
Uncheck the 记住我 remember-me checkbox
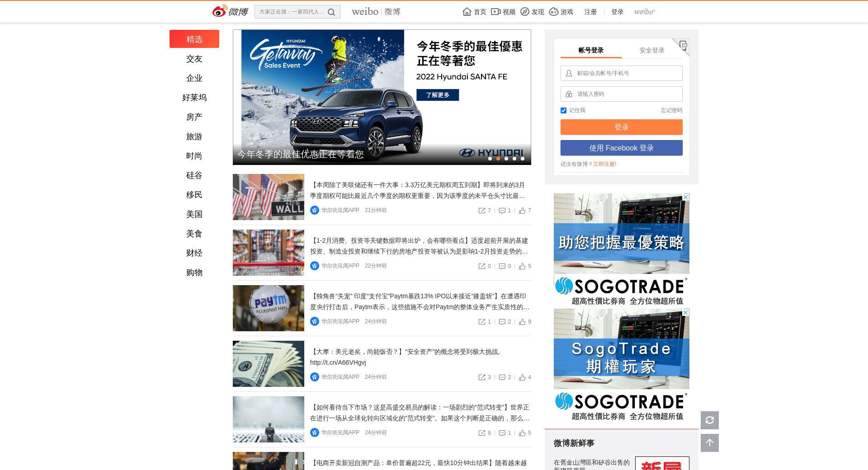click(563, 110)
